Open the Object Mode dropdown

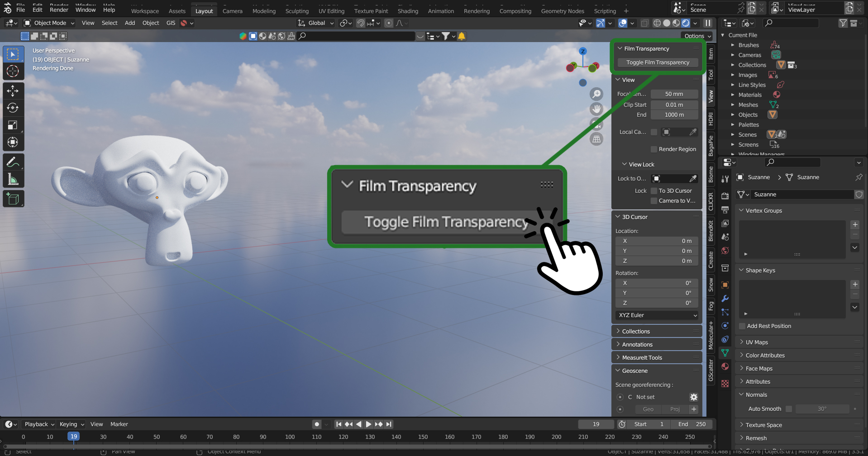point(49,23)
